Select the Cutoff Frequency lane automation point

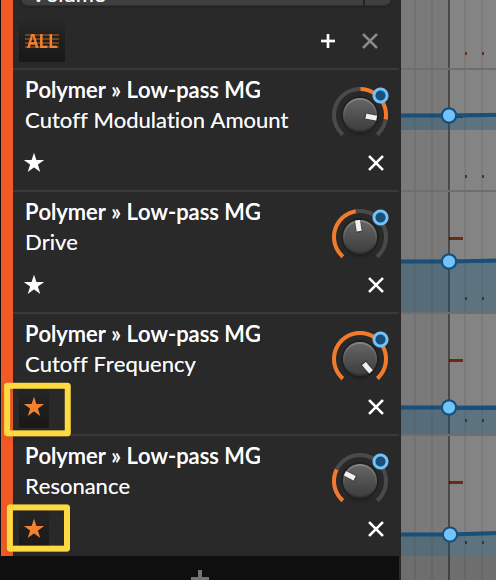pyautogui.click(x=449, y=408)
